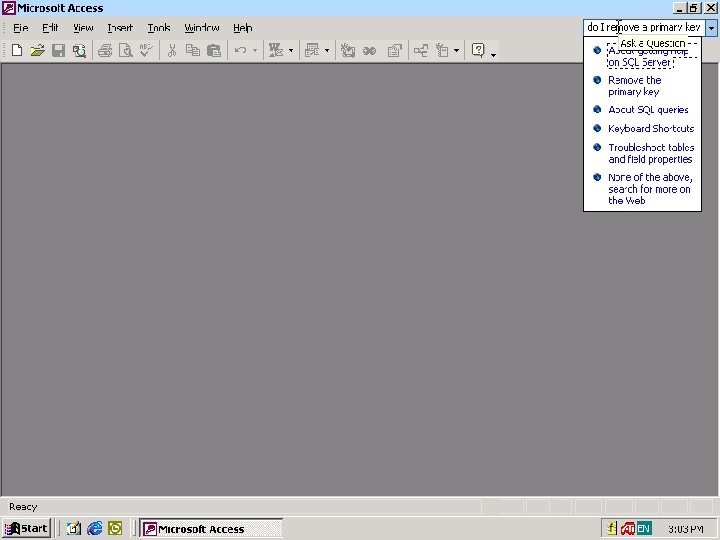Open the View menu
Screen dimensions: 720x540
83,28
